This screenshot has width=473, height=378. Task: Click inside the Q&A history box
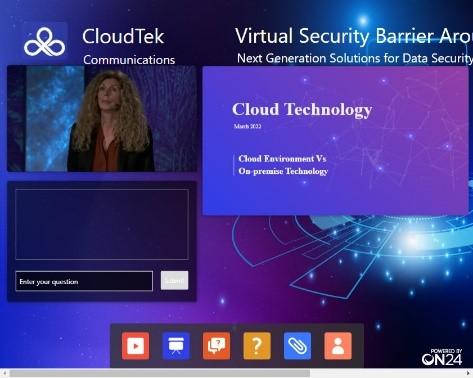[102, 224]
